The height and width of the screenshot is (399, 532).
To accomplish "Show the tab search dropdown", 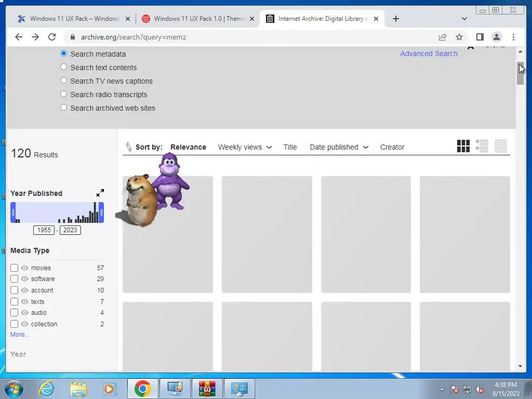I will [x=464, y=19].
